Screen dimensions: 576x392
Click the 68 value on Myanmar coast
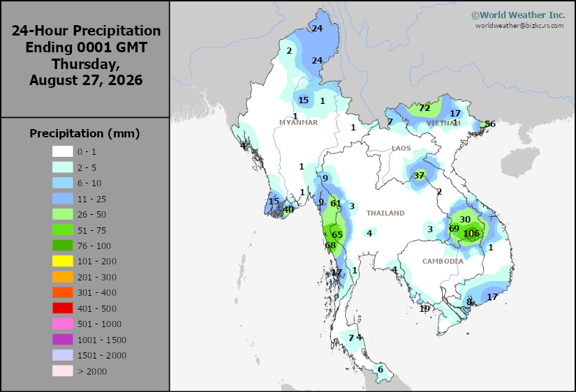330,246
